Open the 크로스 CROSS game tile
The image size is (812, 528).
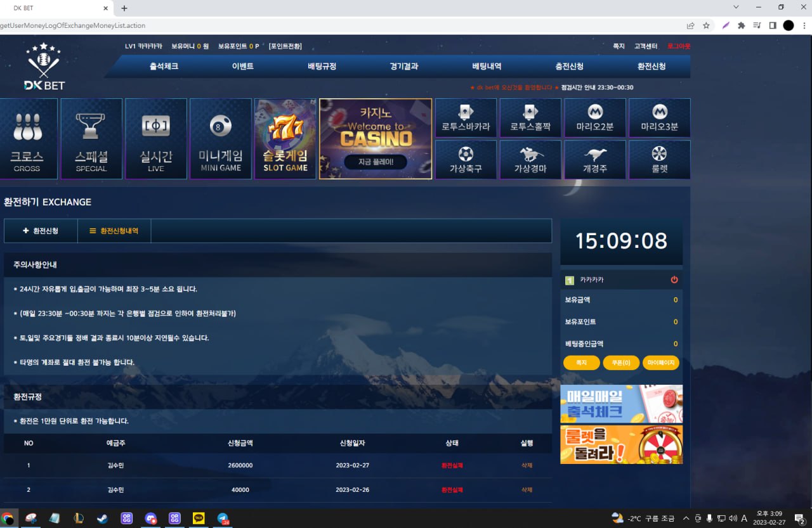click(x=27, y=139)
